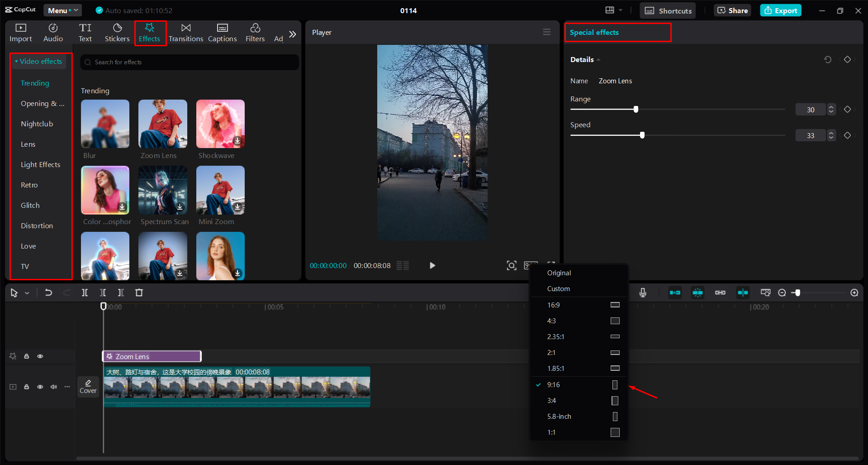Open the Audio panel
This screenshot has height=465, width=868.
[x=52, y=32]
